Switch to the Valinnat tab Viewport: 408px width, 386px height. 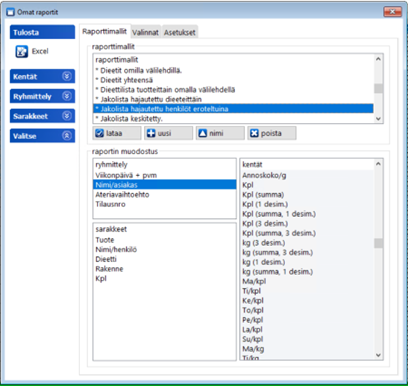click(146, 32)
